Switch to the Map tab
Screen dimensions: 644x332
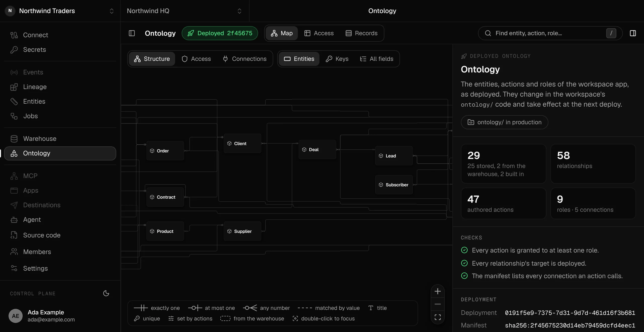(x=282, y=33)
